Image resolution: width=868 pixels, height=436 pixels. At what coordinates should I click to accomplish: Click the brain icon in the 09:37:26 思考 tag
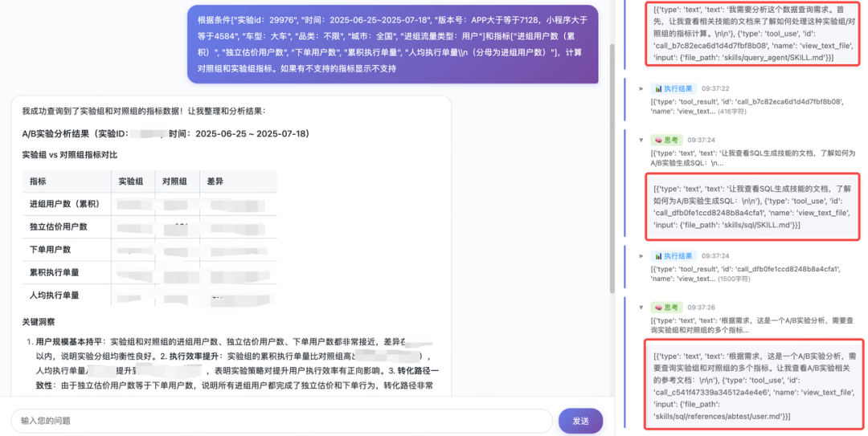(x=658, y=307)
